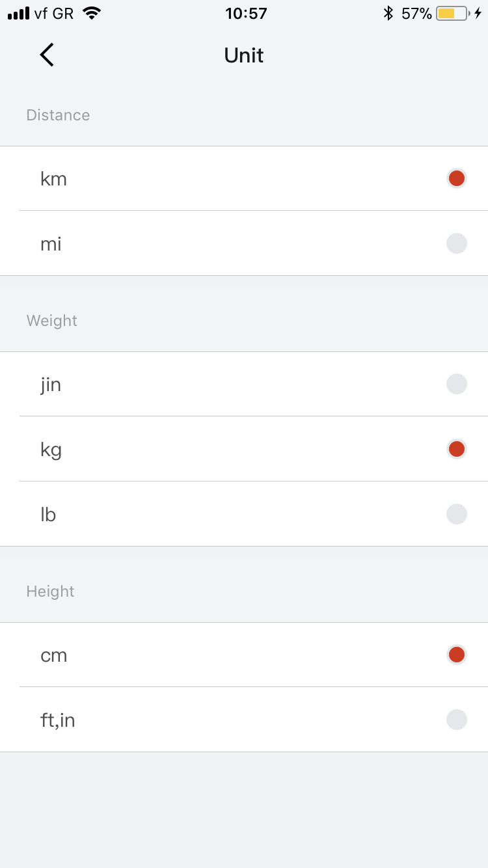488x868 pixels.
Task: Tap the jin weight row label
Action: click(51, 385)
